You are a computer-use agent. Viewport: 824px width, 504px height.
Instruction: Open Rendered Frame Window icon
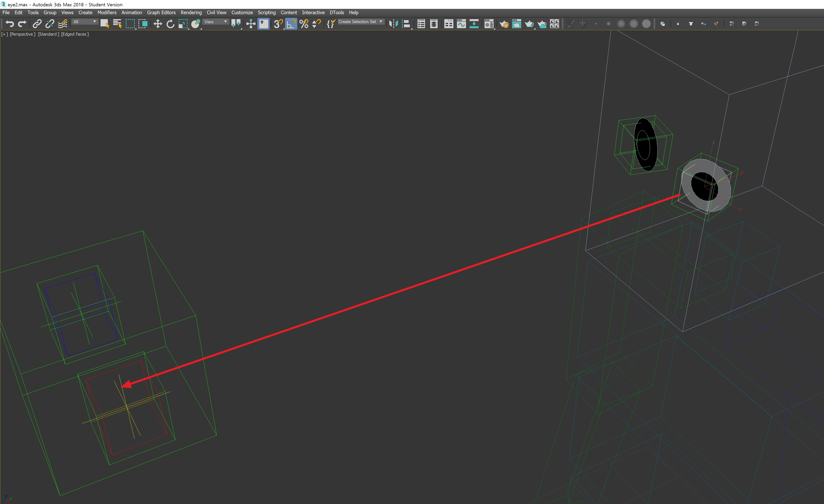(x=516, y=24)
